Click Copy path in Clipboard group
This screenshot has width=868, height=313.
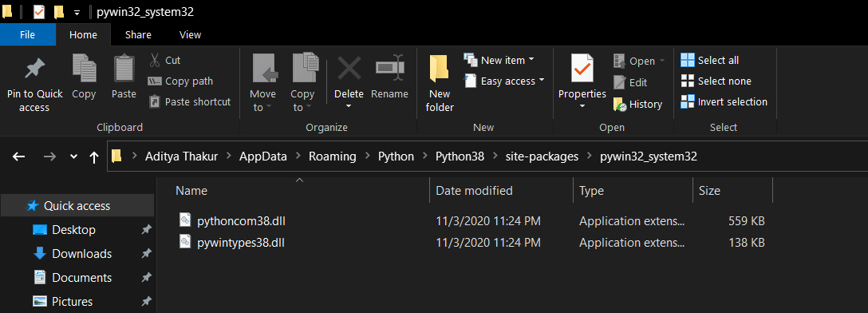click(180, 81)
